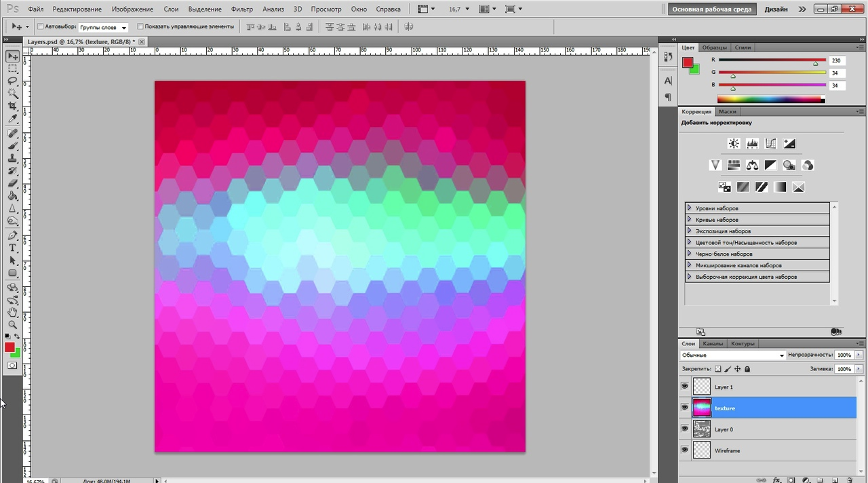Choose the Paint Bucket tool
This screenshot has height=483, width=868.
point(12,196)
